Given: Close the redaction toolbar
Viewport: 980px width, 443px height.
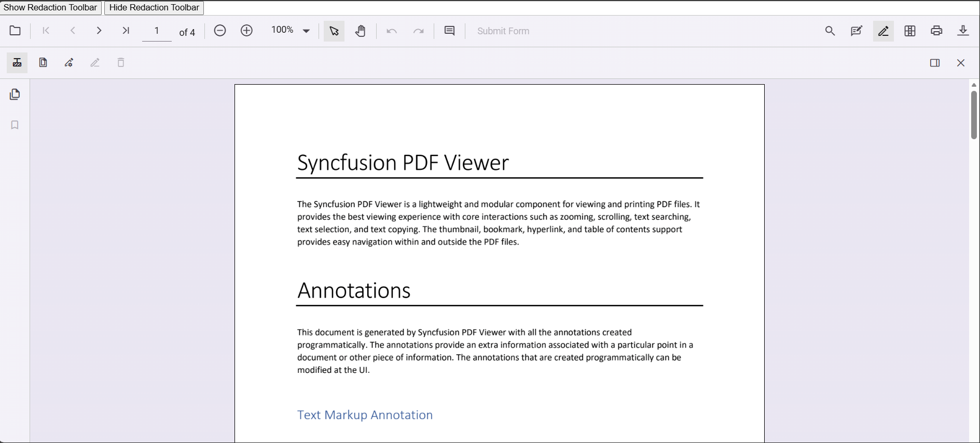Looking at the screenshot, I should tap(961, 63).
